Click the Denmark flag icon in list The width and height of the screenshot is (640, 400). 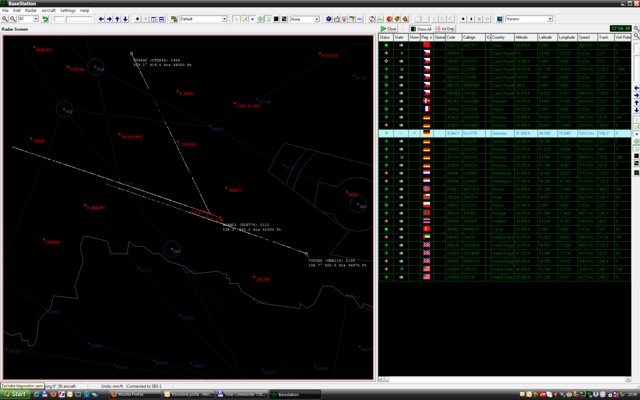pyautogui.click(x=427, y=101)
